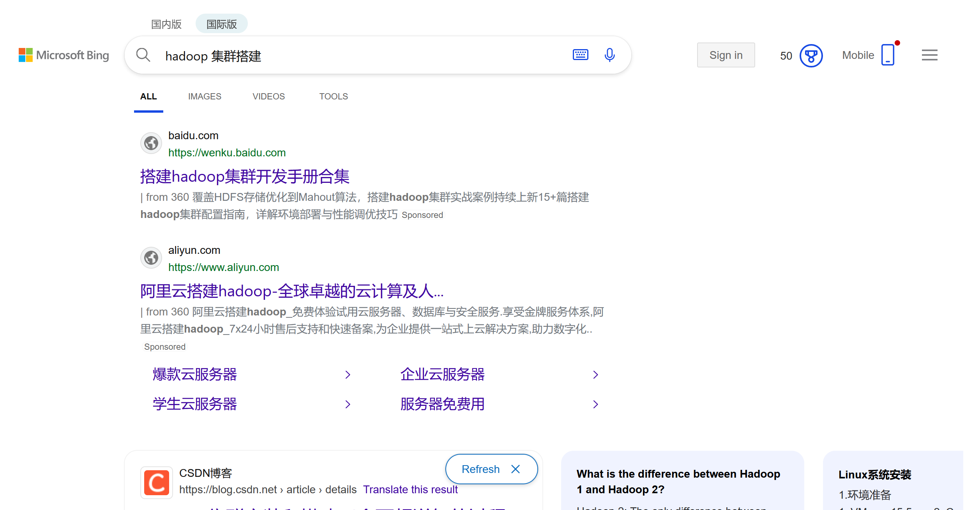Screen dimensions: 980x510
Task: Click Sponsored label under baidu result
Action: 422,215
